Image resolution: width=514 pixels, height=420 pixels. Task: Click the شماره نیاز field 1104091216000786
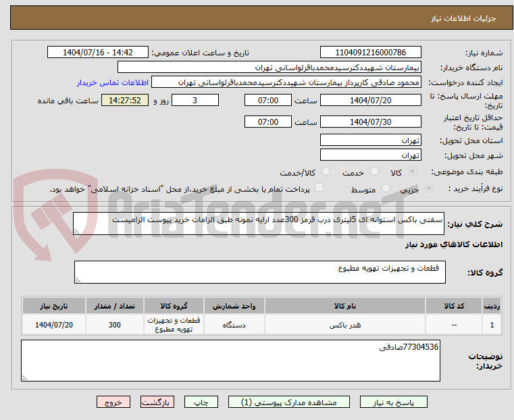click(370, 53)
